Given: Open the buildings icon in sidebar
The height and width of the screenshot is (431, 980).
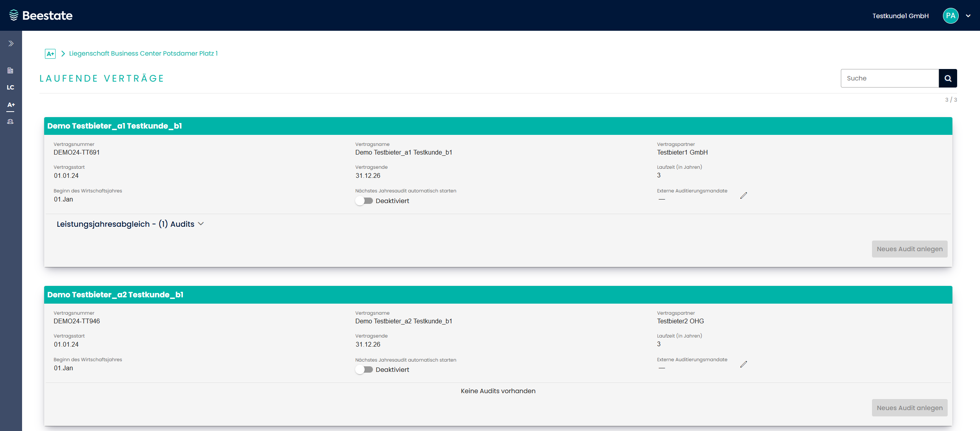Looking at the screenshot, I should [11, 71].
